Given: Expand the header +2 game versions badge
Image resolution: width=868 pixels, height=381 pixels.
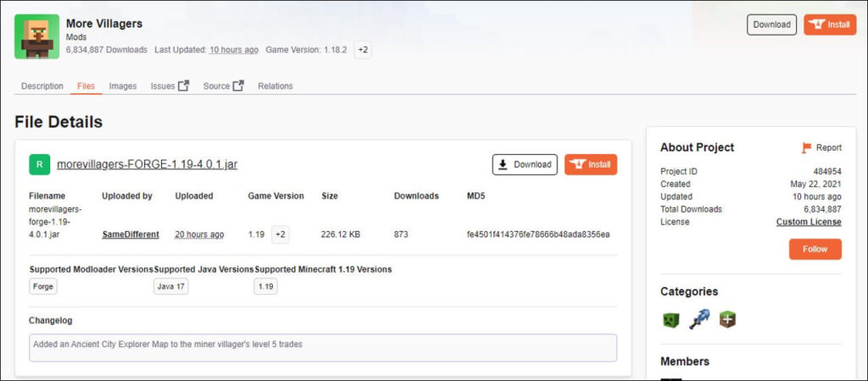Looking at the screenshot, I should coord(363,50).
